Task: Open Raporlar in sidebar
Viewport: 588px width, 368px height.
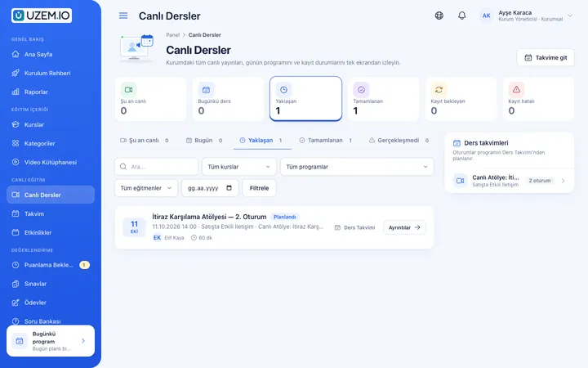Action: point(51,92)
